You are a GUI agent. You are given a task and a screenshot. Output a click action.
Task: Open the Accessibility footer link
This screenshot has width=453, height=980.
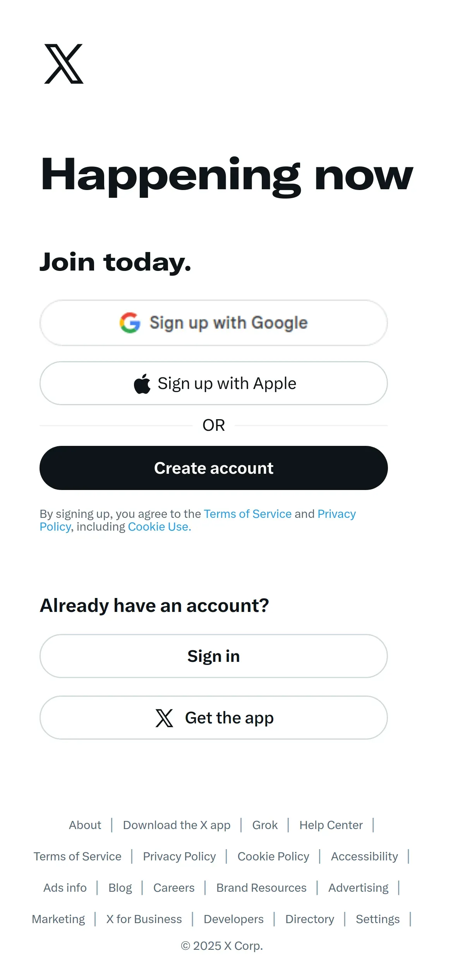click(364, 857)
